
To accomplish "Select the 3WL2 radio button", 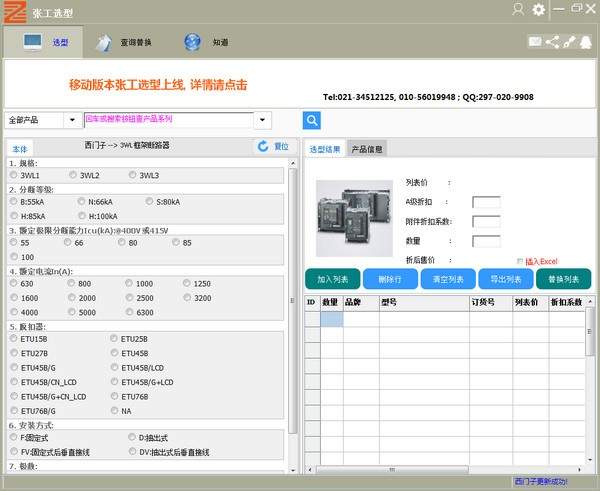I will [73, 175].
